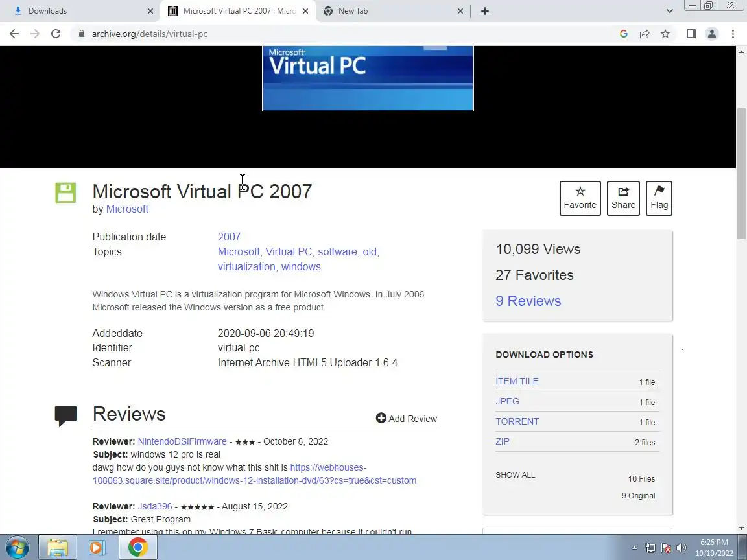Click the browser forward arrow
747x560 pixels.
tap(35, 34)
